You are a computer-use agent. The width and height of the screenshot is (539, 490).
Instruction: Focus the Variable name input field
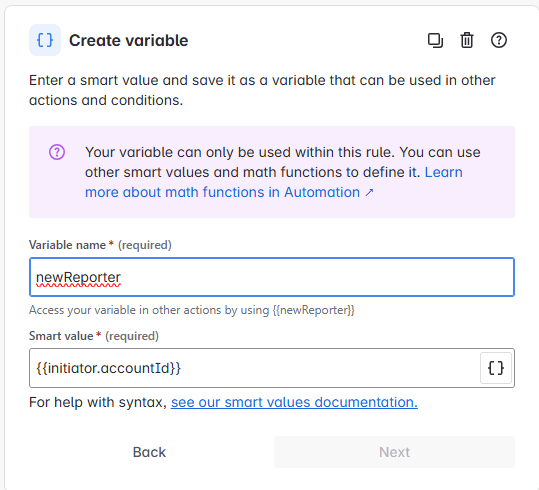pos(272,277)
